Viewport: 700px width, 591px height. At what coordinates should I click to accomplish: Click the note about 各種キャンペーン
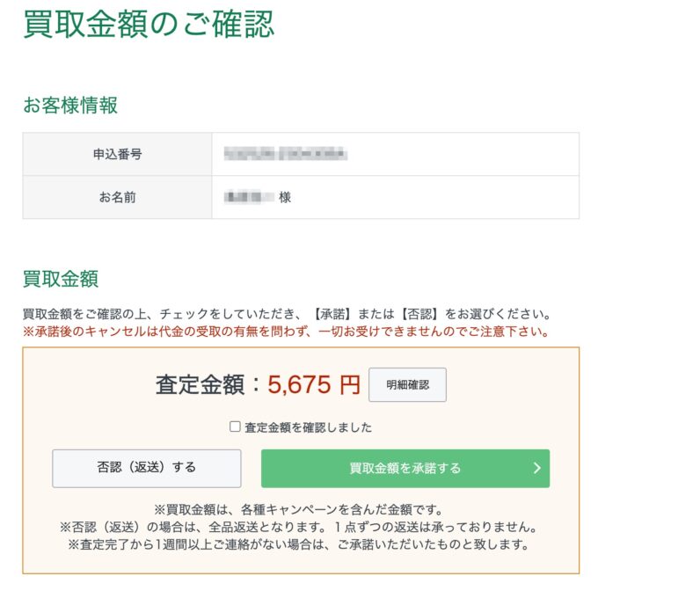(x=298, y=509)
